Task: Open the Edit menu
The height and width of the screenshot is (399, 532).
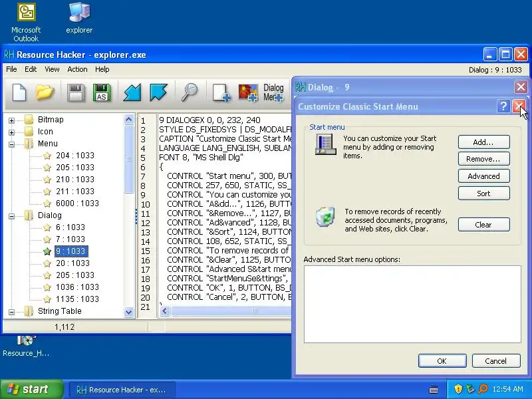Action: point(31,69)
